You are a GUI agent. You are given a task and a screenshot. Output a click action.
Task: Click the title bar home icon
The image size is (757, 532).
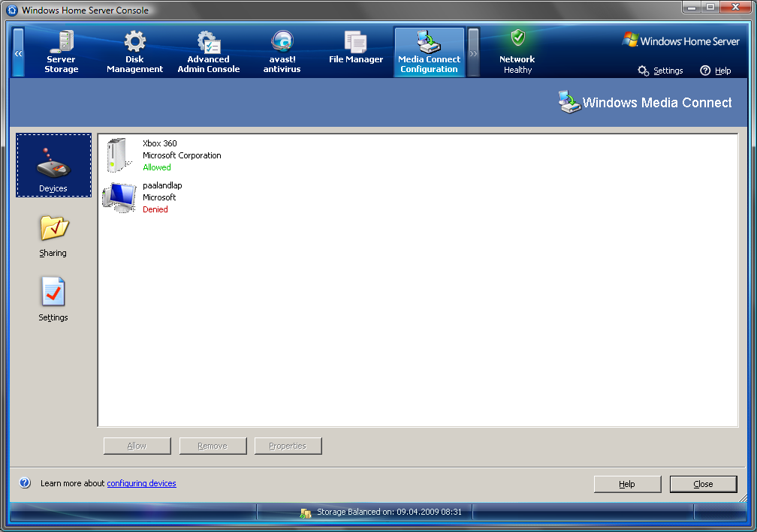(x=12, y=10)
